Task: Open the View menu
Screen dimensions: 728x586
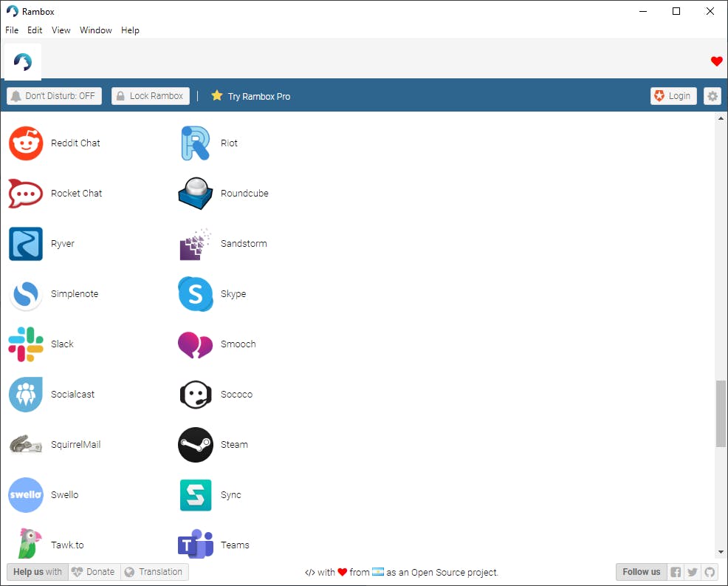Action: tap(61, 30)
